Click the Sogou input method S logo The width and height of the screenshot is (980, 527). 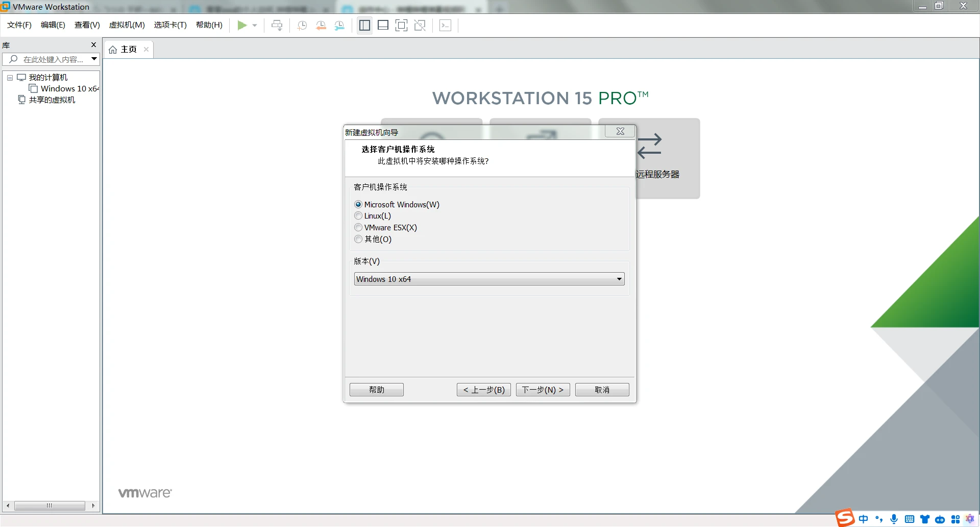click(x=845, y=518)
